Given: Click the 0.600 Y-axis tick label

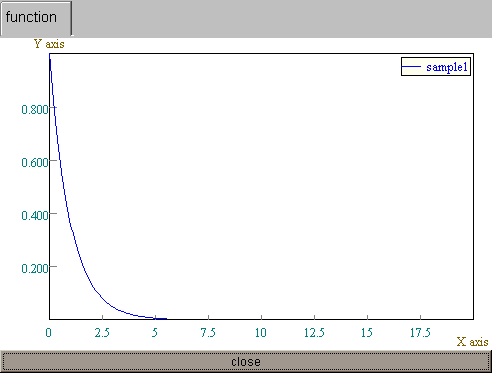Looking at the screenshot, I should (x=35, y=162).
